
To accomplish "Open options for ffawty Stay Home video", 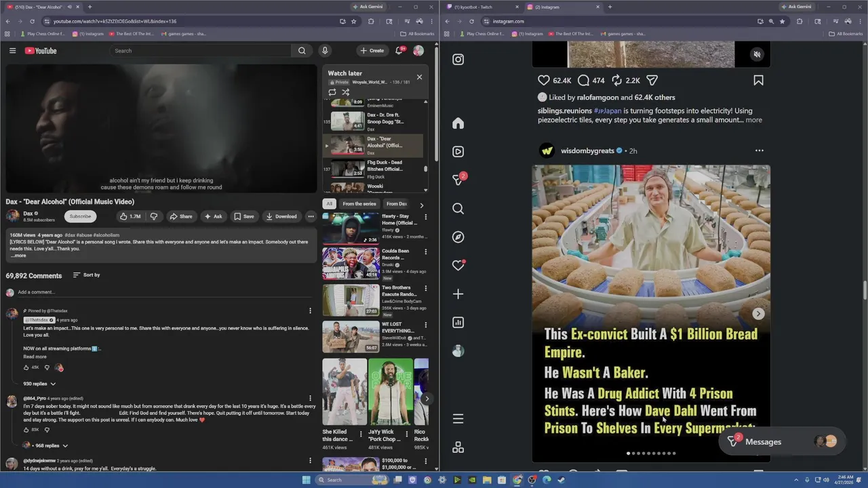I will click(x=426, y=217).
